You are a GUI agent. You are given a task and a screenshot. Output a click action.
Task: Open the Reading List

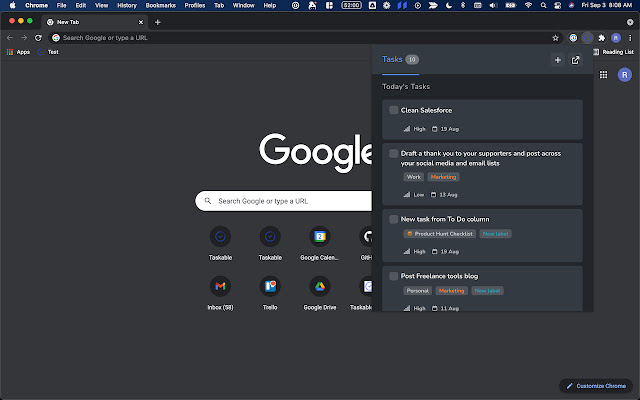(x=613, y=52)
